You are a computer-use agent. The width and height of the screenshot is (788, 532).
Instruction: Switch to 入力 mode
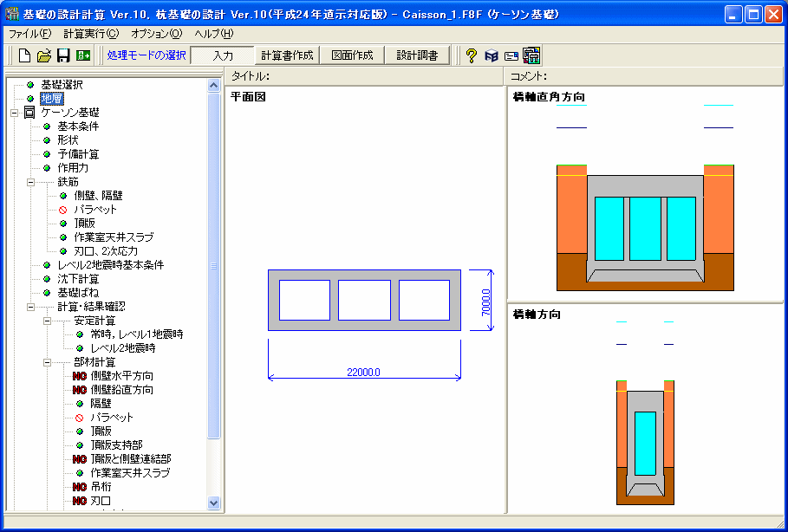click(223, 55)
